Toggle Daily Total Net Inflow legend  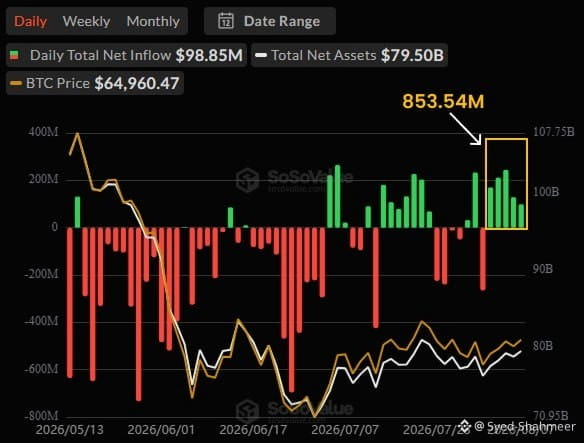coord(126,56)
